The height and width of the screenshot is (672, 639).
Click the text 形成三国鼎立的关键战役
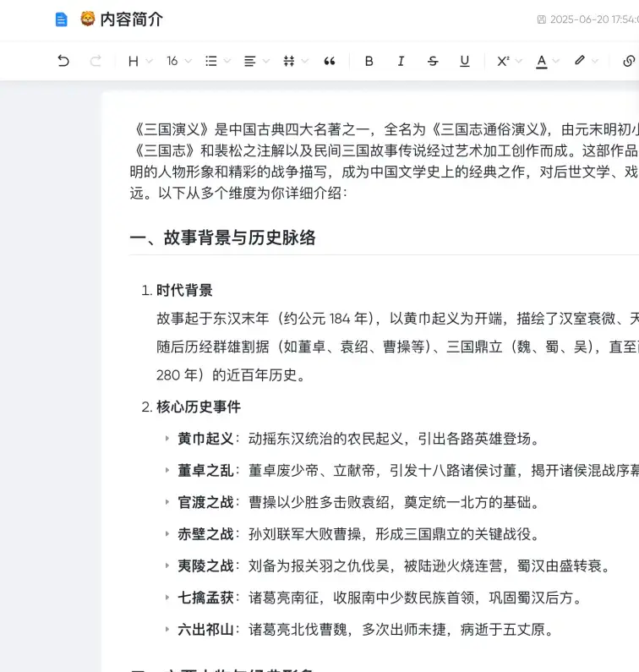click(453, 534)
